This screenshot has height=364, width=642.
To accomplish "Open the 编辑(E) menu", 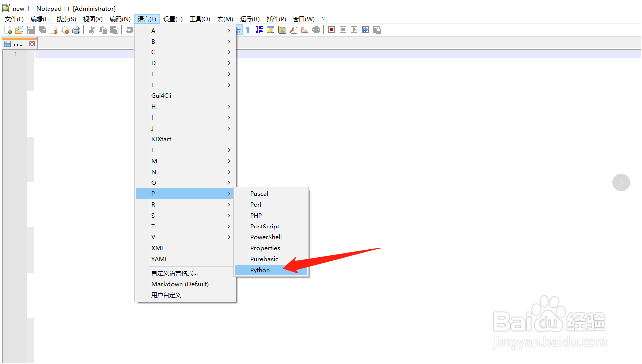I will point(40,19).
